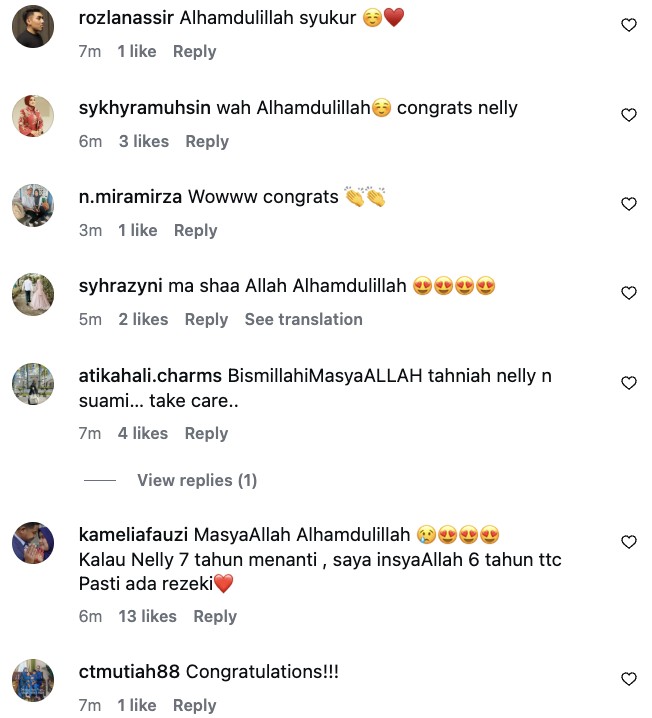Reply to n.miramirza's congrats comment

pos(195,230)
